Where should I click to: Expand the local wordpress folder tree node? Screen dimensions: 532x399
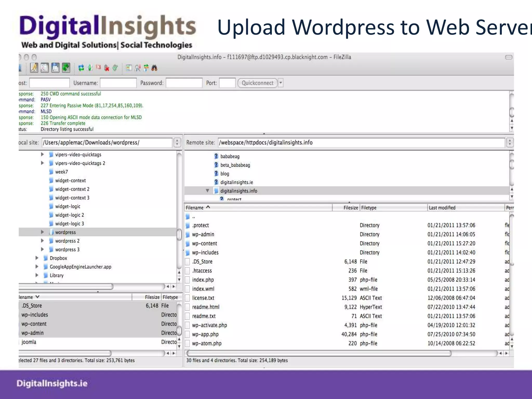(x=42, y=232)
